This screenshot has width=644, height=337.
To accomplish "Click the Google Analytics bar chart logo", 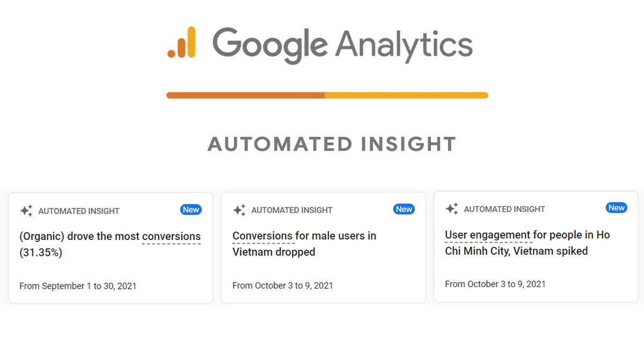I will click(x=181, y=42).
